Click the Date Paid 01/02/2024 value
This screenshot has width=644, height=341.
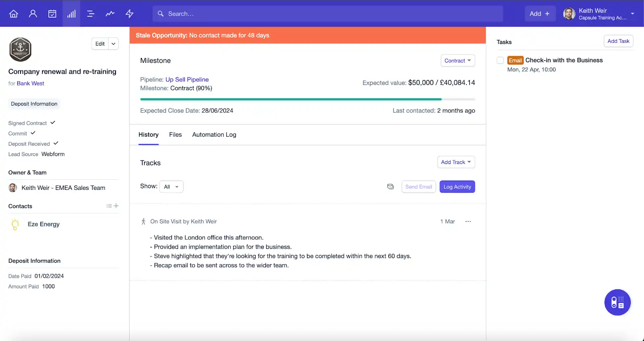(49, 276)
